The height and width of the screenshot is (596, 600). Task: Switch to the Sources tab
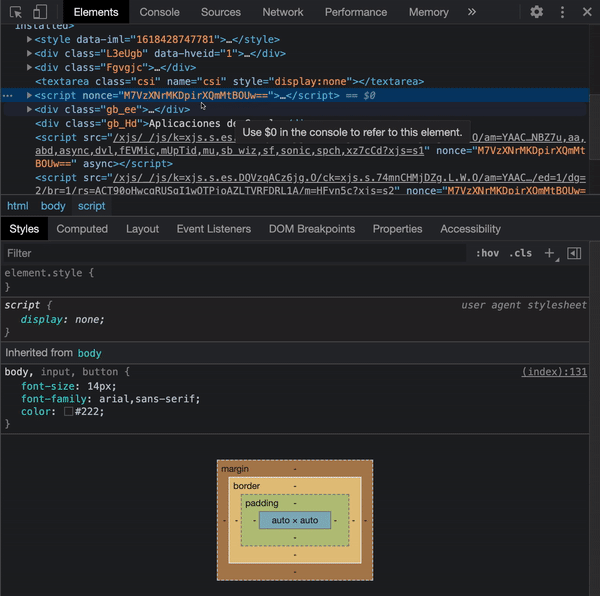pos(221,12)
